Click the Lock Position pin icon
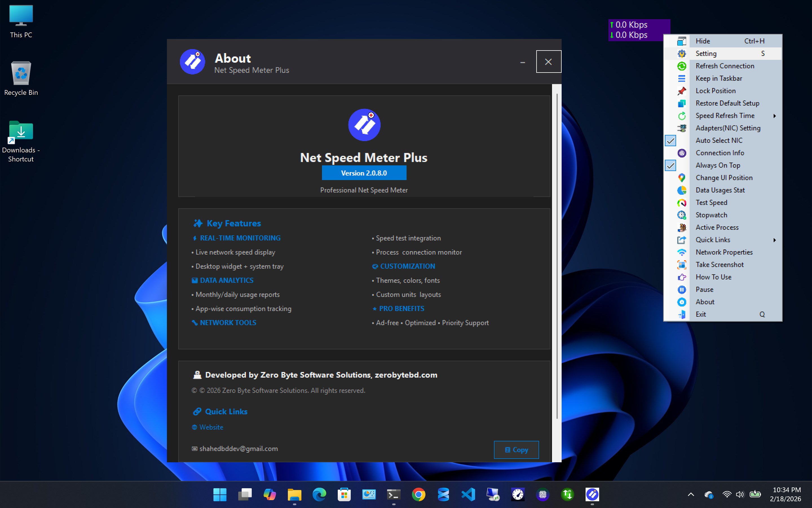The image size is (812, 508). pos(681,91)
